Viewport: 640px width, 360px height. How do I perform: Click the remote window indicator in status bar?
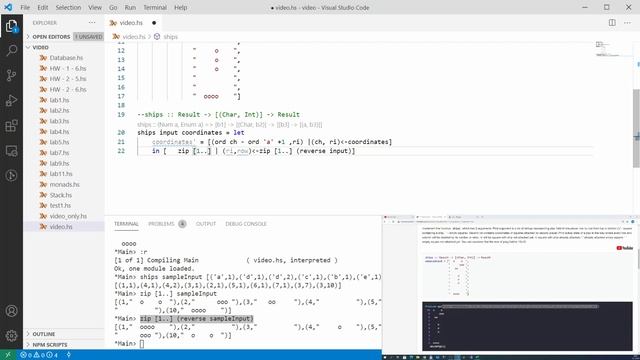[x=8, y=355]
